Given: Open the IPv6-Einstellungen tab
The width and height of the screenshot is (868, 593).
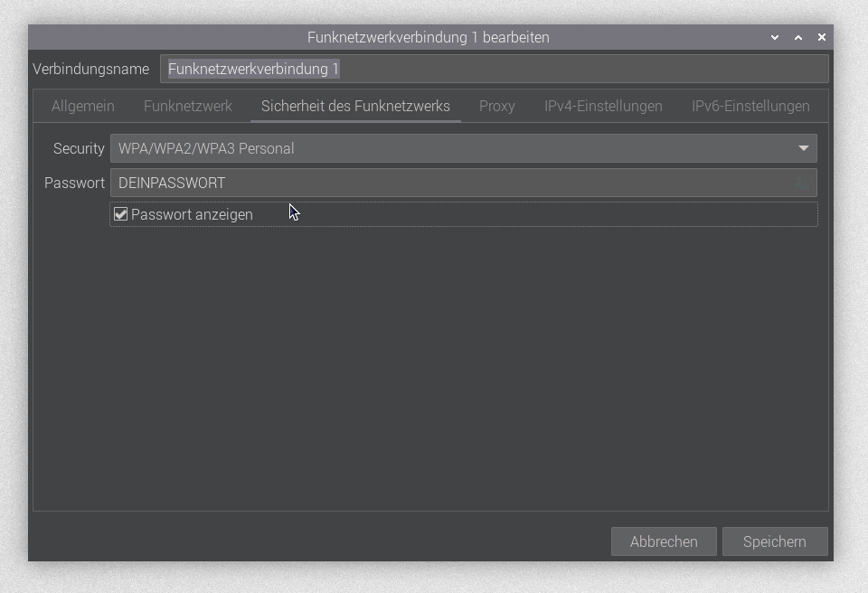Looking at the screenshot, I should (750, 106).
